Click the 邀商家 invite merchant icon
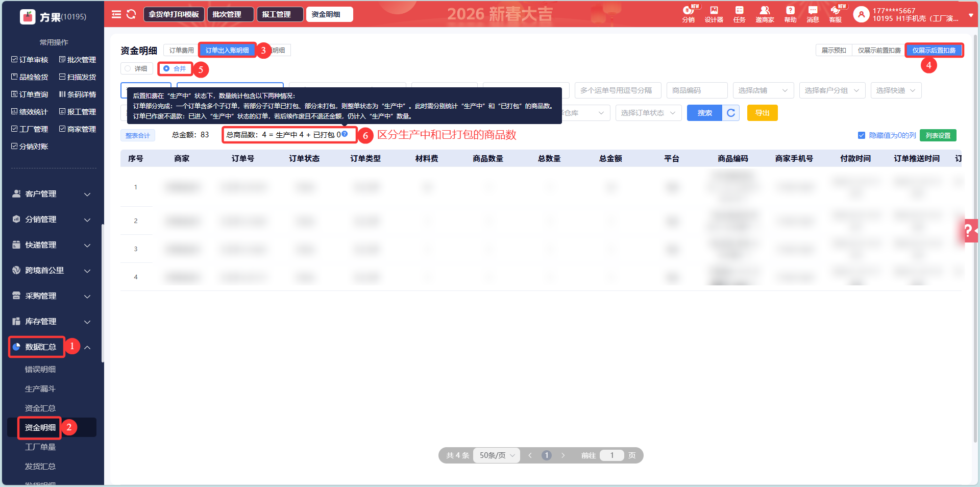The height and width of the screenshot is (487, 980). click(x=765, y=14)
